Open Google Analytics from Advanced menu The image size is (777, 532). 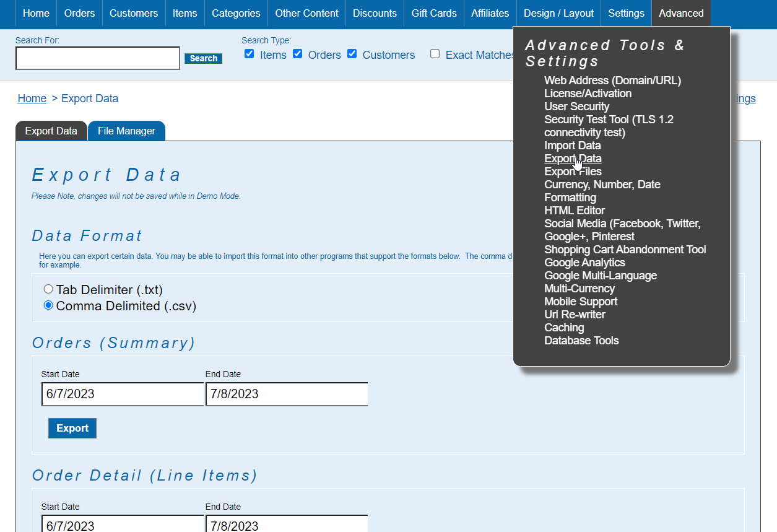[584, 263]
